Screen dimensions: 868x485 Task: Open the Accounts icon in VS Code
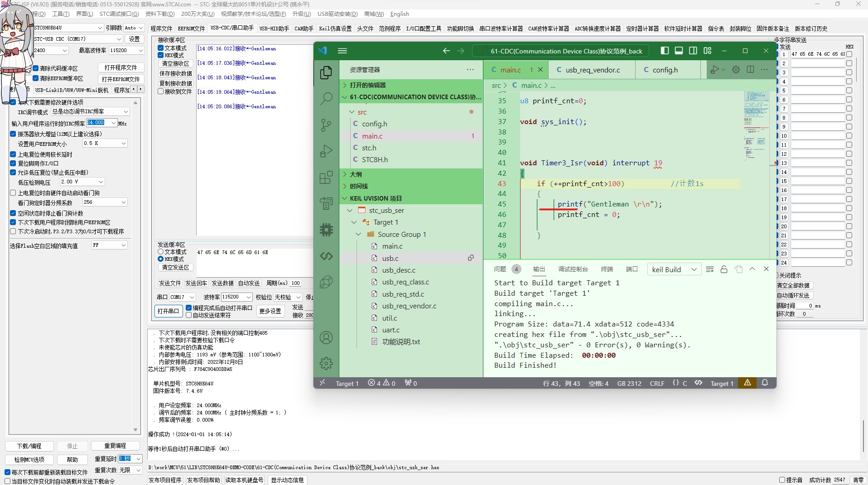[326, 337]
